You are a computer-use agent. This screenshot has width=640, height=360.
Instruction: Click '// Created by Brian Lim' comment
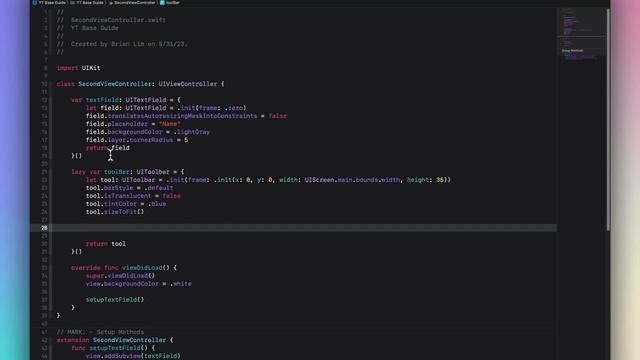click(122, 44)
